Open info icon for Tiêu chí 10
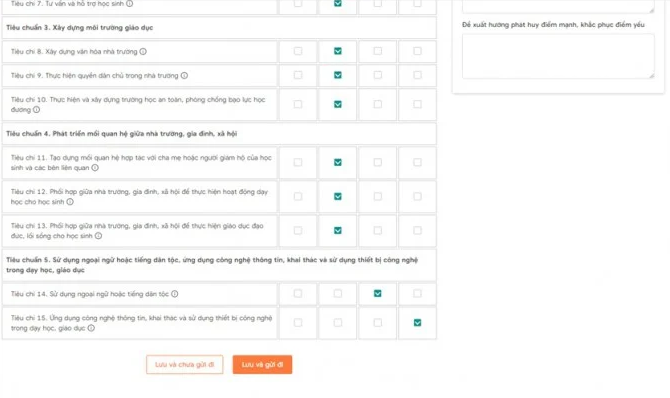The image size is (670, 398). tap(36, 109)
